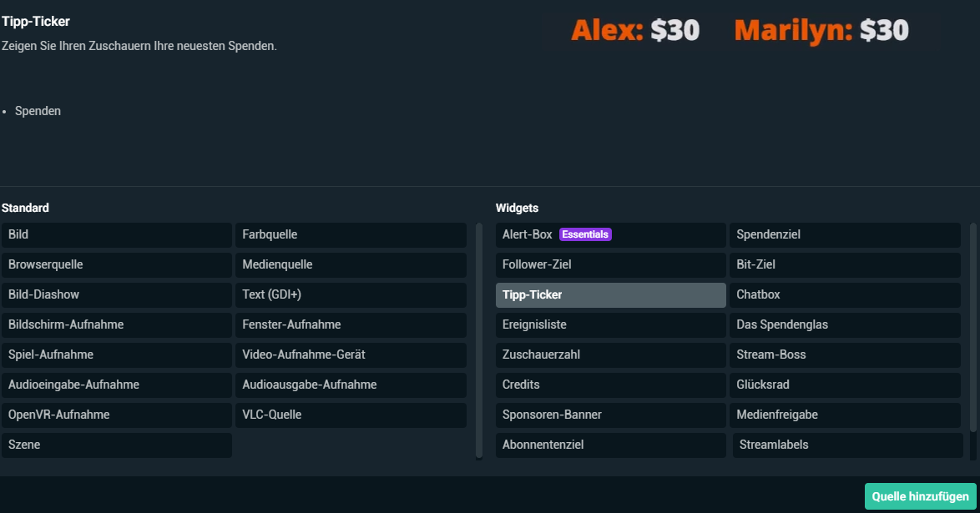Select the Chatbox widget
The height and width of the screenshot is (513, 980).
point(844,295)
